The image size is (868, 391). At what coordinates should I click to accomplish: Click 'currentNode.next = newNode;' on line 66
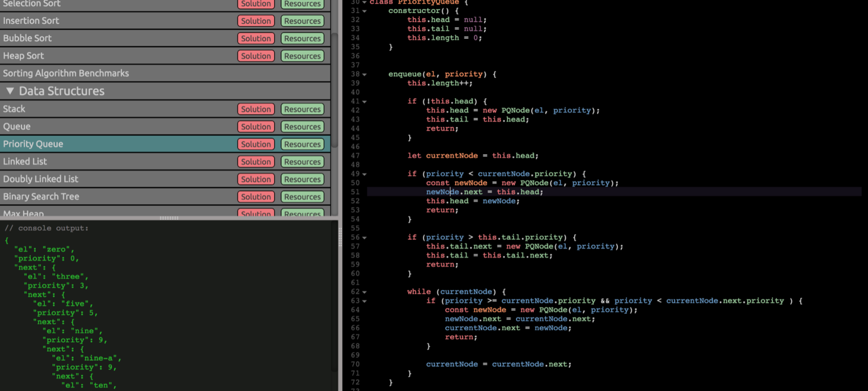click(x=508, y=328)
